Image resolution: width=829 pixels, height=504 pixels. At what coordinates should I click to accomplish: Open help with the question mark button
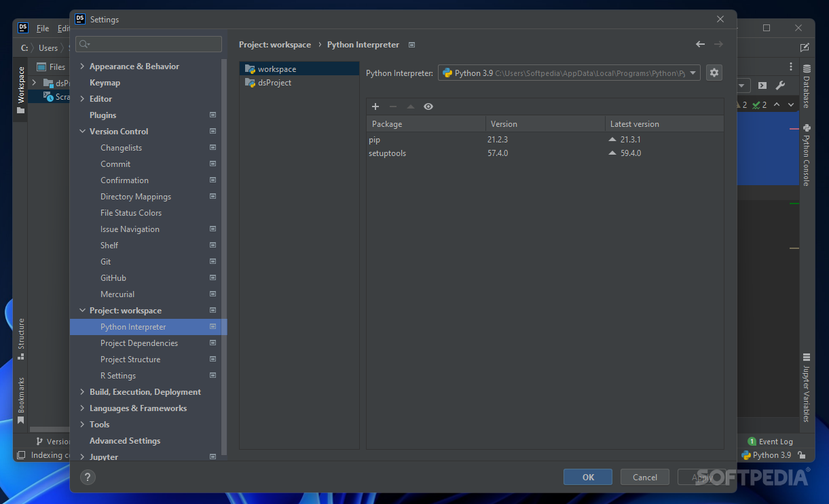tap(88, 477)
